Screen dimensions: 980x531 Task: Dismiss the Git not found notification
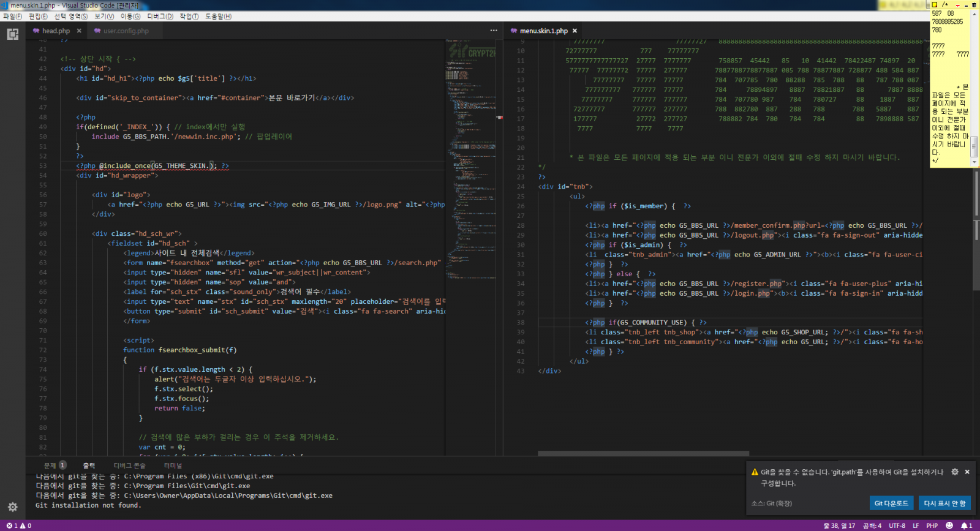tap(967, 472)
